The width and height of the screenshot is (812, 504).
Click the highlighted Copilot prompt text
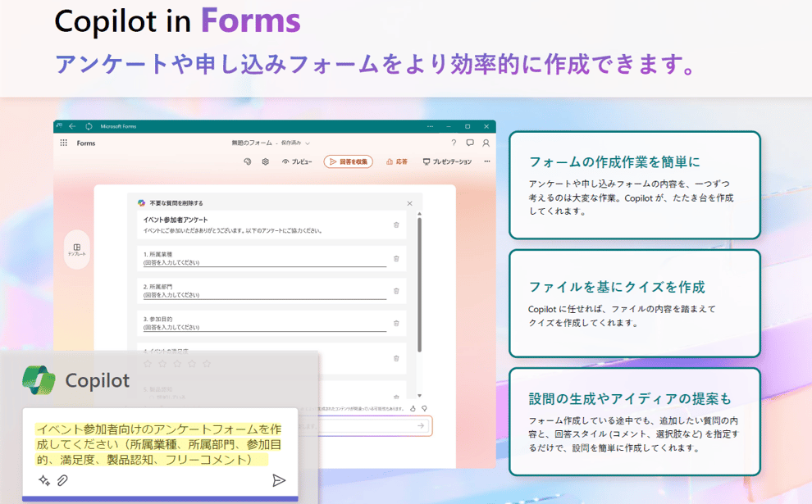pyautogui.click(x=159, y=444)
